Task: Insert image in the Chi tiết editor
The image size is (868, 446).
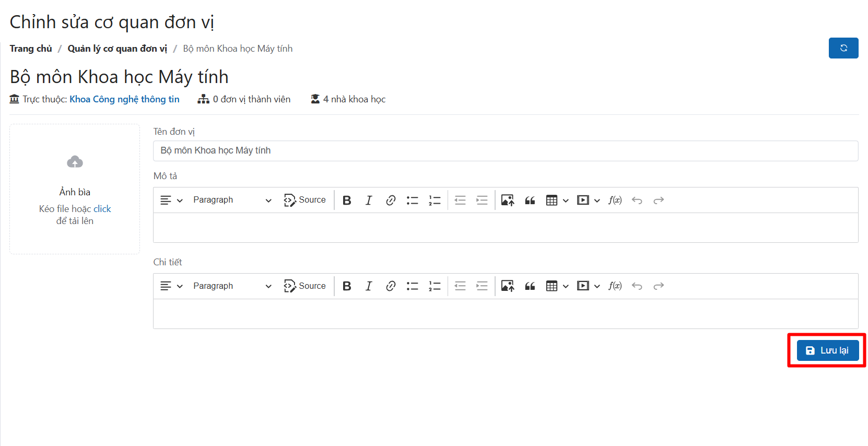Action: (x=508, y=286)
